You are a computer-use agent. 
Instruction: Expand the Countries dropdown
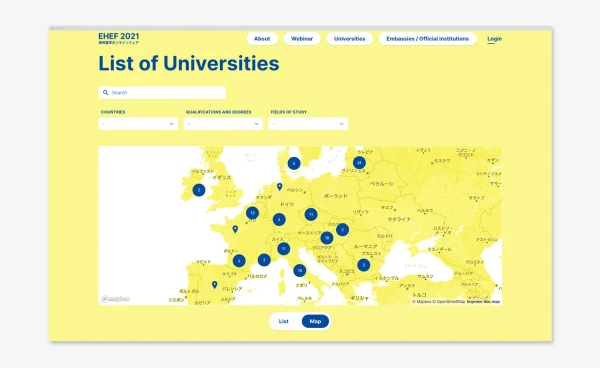tap(138, 124)
